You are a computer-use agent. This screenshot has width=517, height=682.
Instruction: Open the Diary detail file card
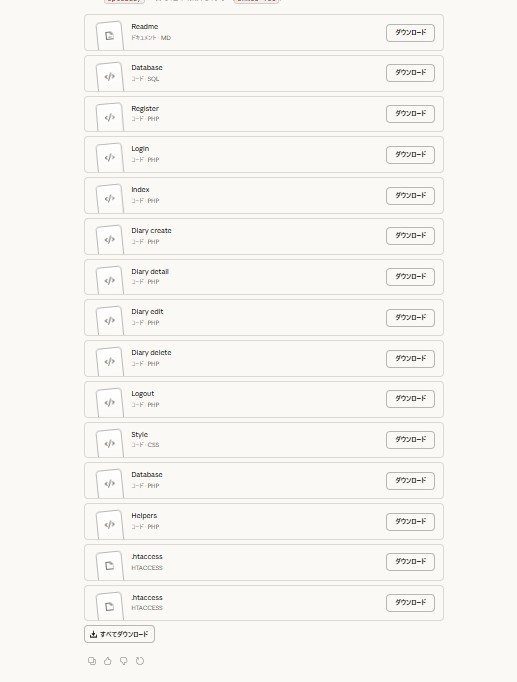coord(264,277)
